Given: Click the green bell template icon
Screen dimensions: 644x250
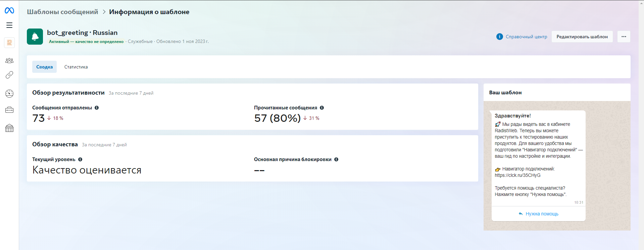Looking at the screenshot, I should click(x=35, y=37).
